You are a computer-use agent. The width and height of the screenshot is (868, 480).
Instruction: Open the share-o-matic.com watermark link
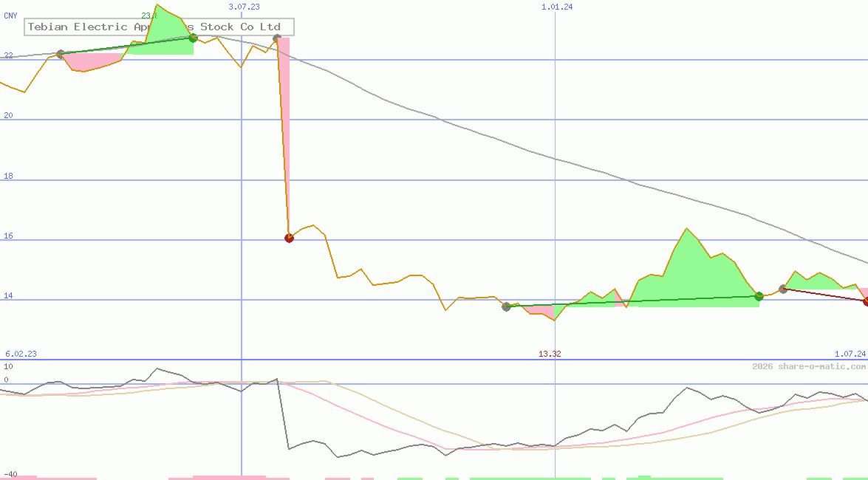point(808,366)
